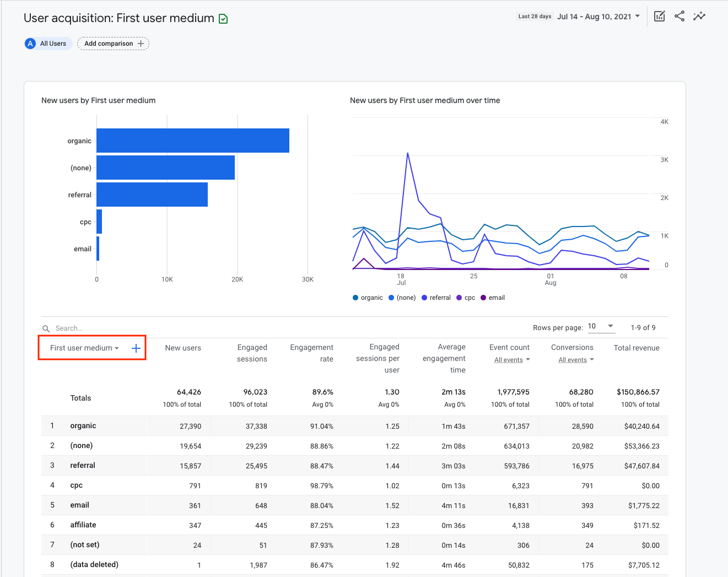Click the plus icon on Add comparison chip
Screen dimensions: 728x577
[x=142, y=43]
